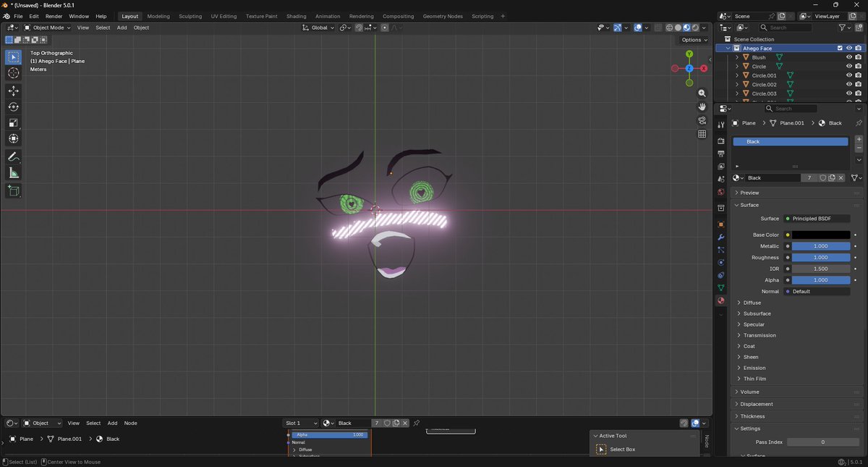The width and height of the screenshot is (868, 467).
Task: Select the Black material slot entry
Action: coord(791,142)
